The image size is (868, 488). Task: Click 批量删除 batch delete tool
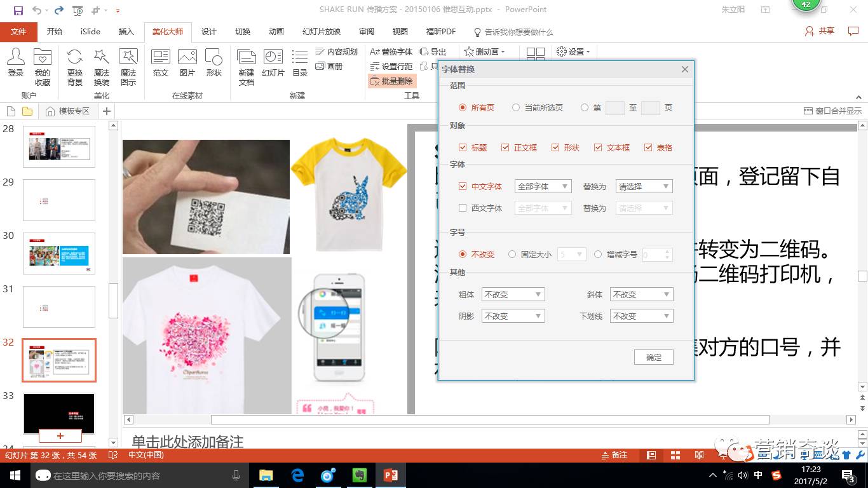point(391,81)
